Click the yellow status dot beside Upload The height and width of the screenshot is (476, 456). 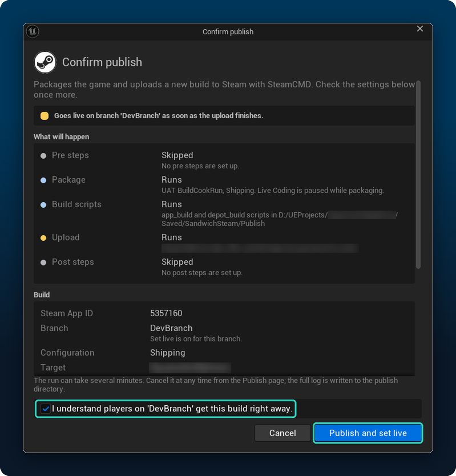point(43,238)
